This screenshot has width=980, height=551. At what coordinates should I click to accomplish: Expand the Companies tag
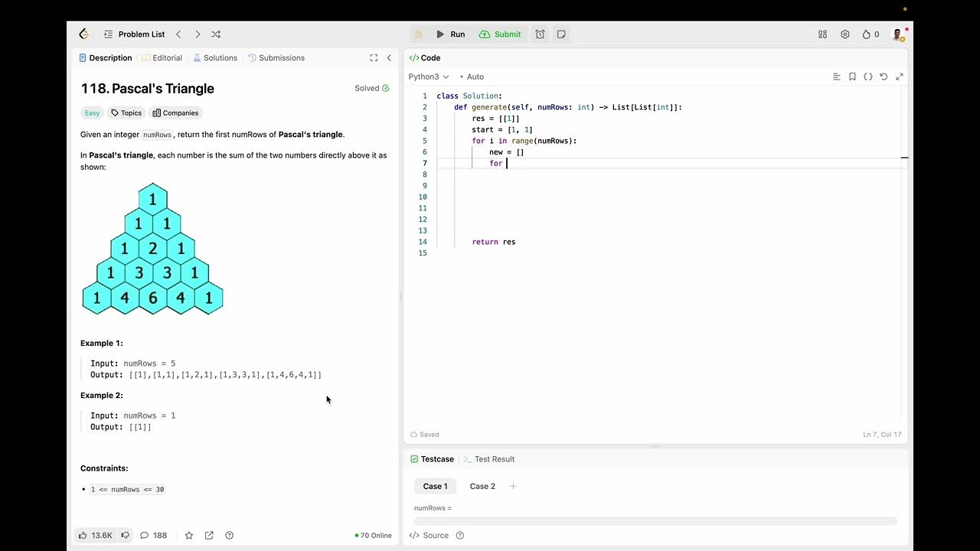click(x=175, y=113)
